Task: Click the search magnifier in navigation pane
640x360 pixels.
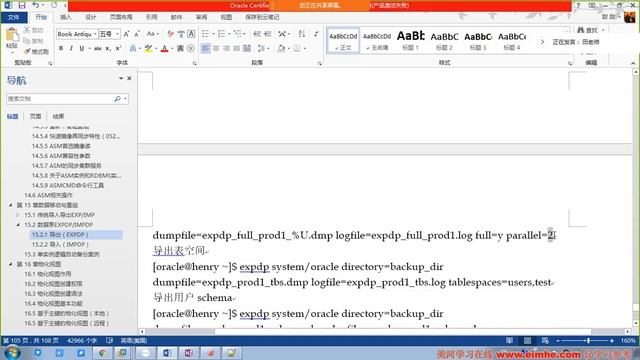Action: [118, 99]
